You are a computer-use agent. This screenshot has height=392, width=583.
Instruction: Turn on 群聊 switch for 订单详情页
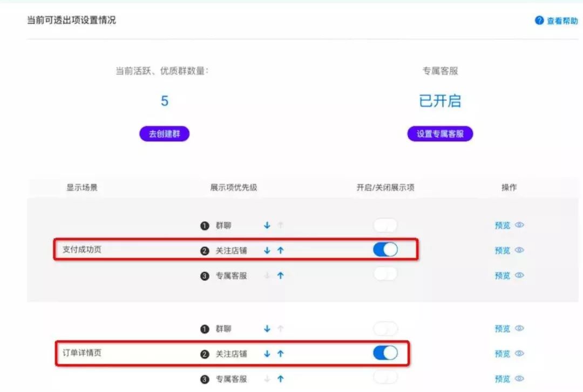[385, 328]
